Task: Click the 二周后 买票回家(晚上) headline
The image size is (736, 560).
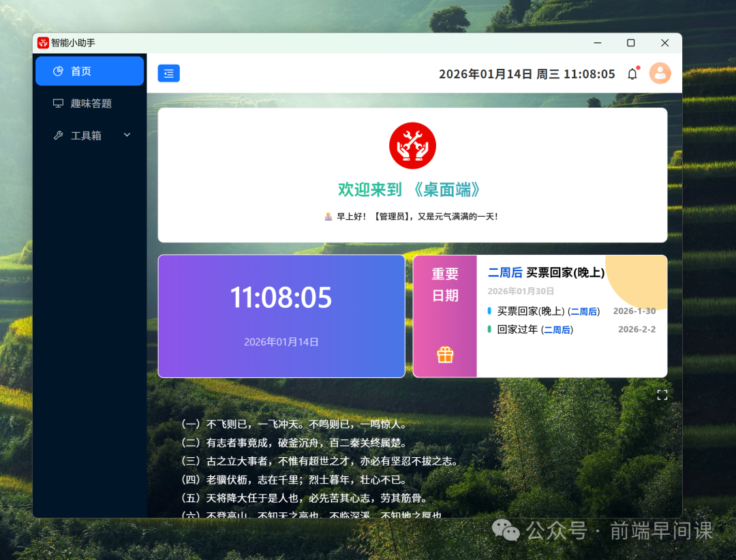Action: click(x=547, y=273)
